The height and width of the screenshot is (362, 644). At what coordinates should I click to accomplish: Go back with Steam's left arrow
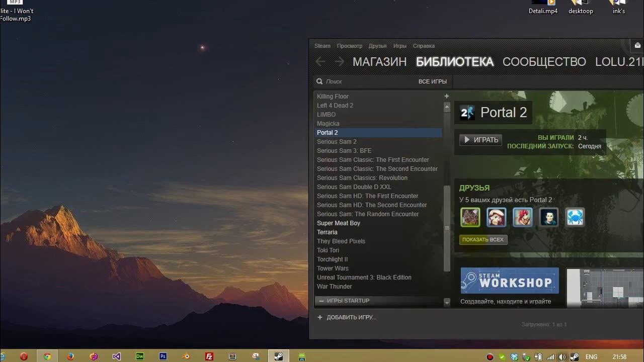coord(320,61)
